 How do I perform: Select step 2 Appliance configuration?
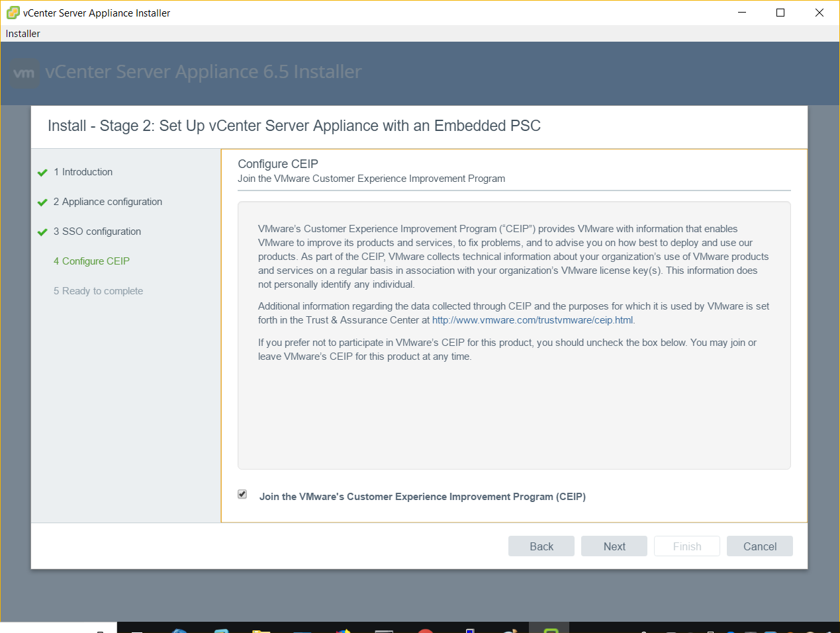pos(108,202)
